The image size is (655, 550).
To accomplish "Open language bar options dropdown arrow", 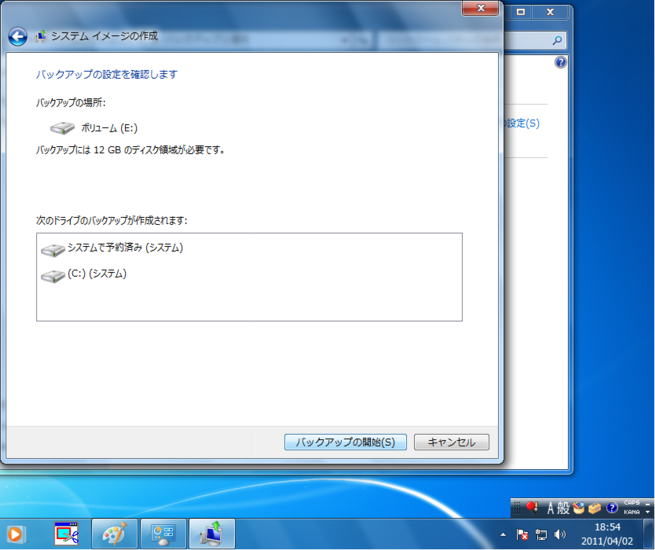I will [648, 512].
